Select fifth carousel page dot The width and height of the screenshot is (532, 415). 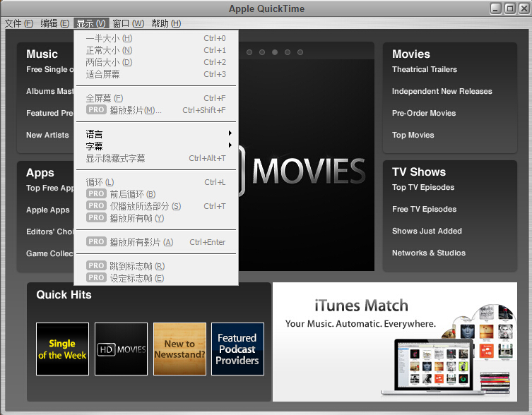[300, 52]
